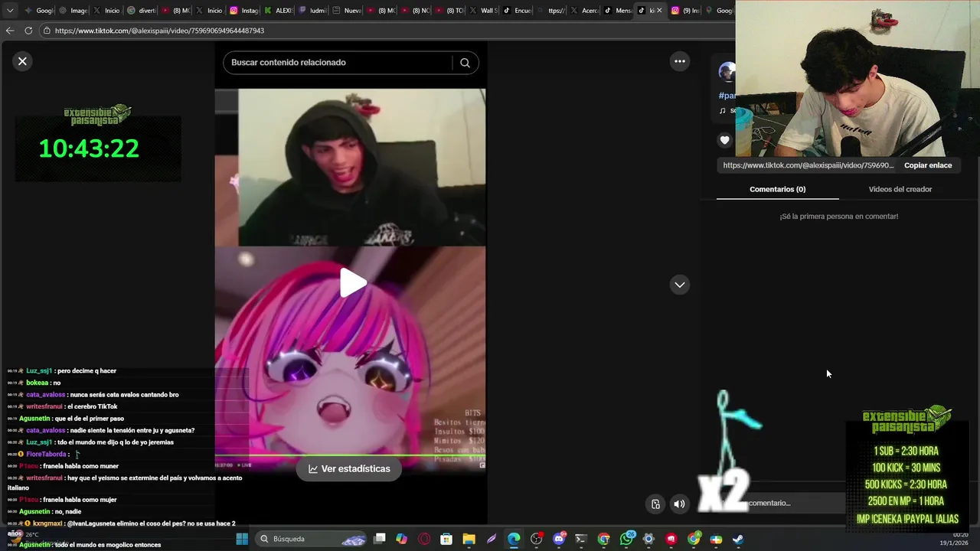Go to next video with down chevron
The width and height of the screenshot is (980, 551).
pos(680,285)
